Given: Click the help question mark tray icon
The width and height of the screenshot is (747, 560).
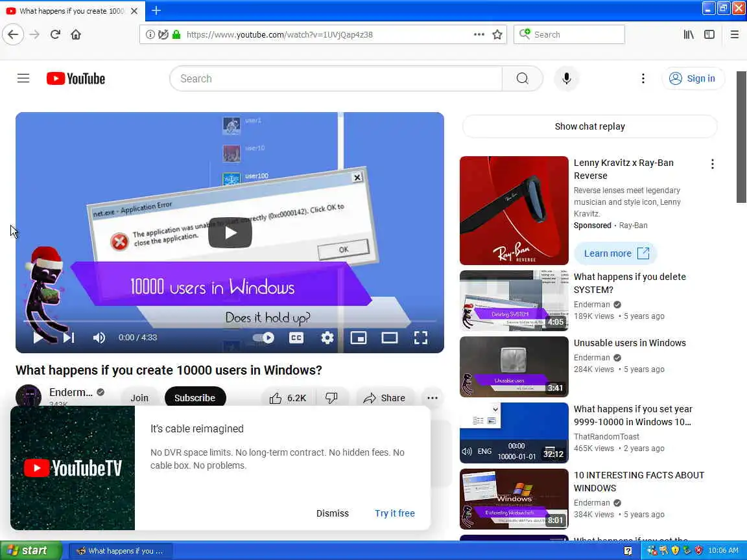Looking at the screenshot, I should pyautogui.click(x=628, y=551).
